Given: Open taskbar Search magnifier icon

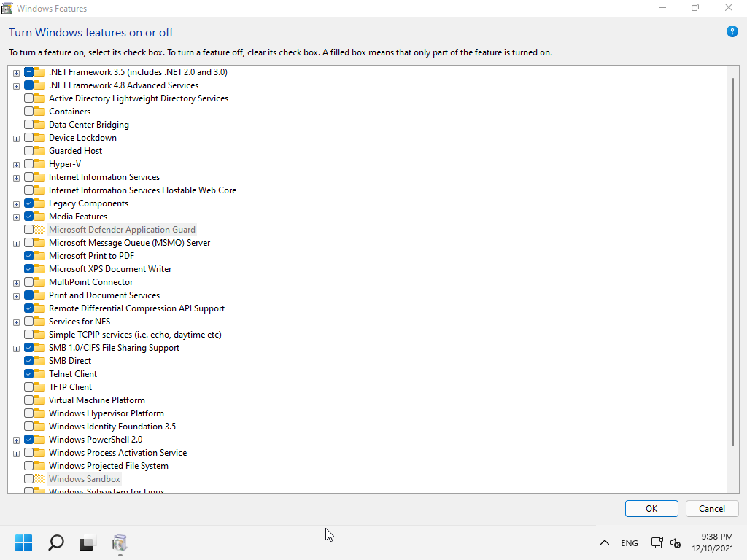Looking at the screenshot, I should 55,542.
